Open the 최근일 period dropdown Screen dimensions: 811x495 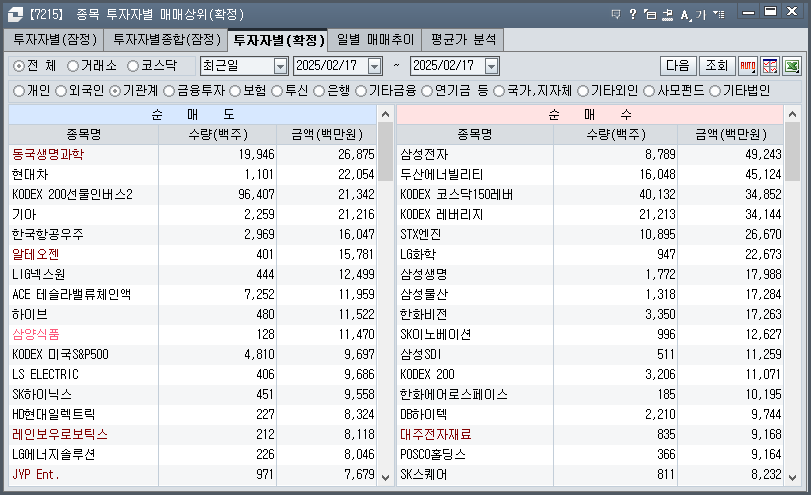click(280, 66)
